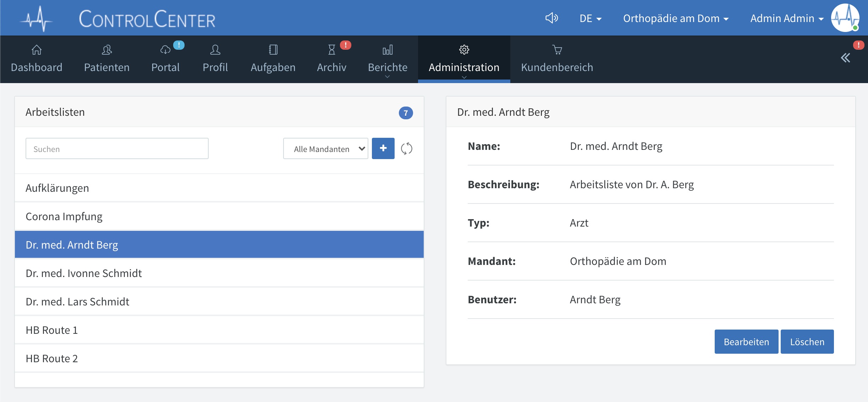Open the DE language dropdown

tap(590, 18)
